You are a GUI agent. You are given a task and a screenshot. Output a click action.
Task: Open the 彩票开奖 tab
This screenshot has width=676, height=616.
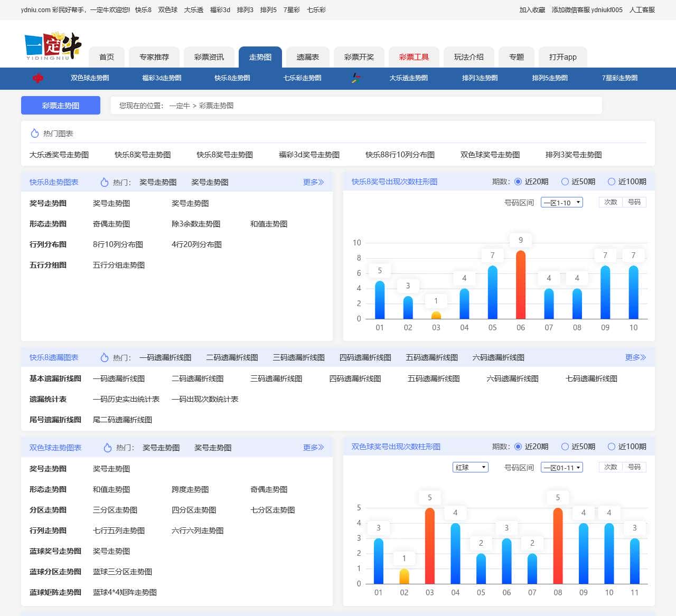[x=359, y=57]
